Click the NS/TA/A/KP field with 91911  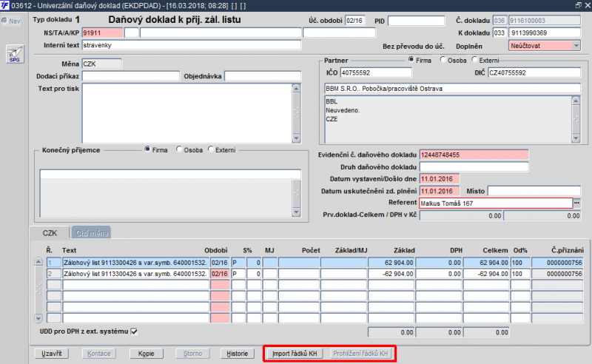[102, 33]
